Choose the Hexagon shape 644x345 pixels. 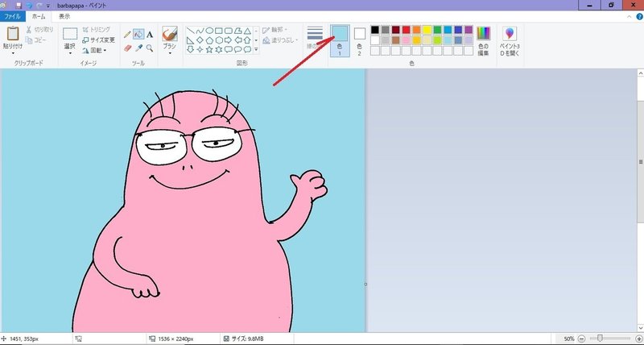tap(219, 40)
